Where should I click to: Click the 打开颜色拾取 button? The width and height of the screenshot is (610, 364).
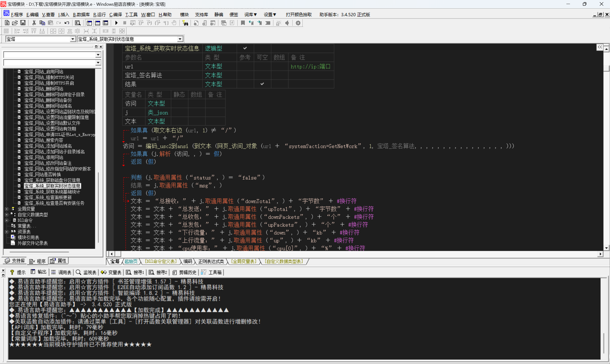click(299, 15)
